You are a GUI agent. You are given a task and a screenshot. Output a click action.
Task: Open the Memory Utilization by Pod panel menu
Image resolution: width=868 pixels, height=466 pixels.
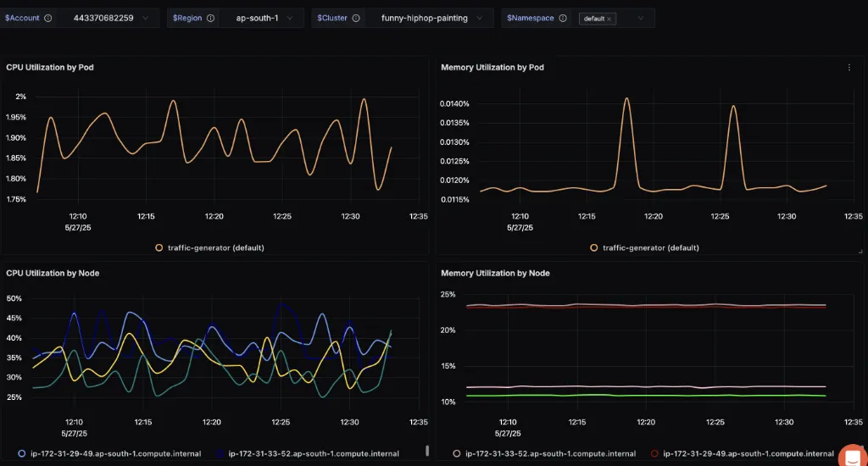click(849, 68)
